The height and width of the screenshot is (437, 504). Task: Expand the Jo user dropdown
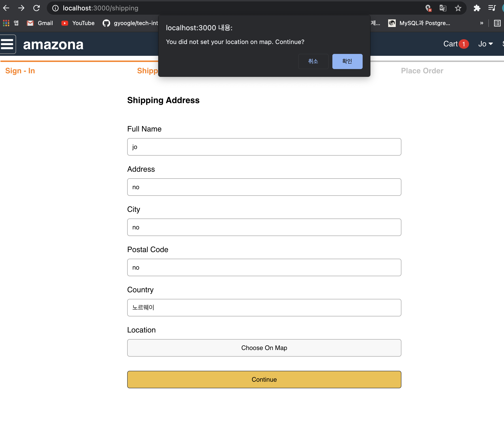point(485,44)
